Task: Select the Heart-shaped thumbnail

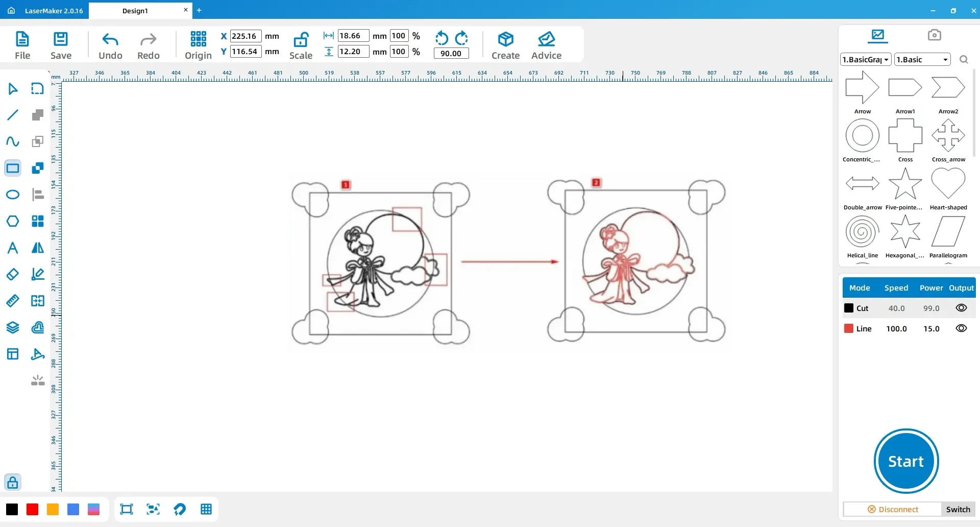Action: [x=948, y=183]
